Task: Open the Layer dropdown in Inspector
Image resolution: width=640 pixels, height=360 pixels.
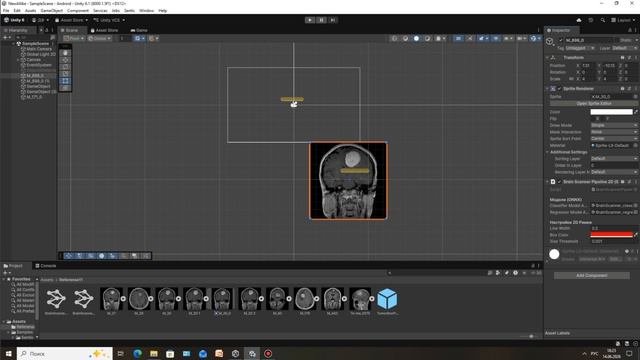Action: tap(624, 48)
